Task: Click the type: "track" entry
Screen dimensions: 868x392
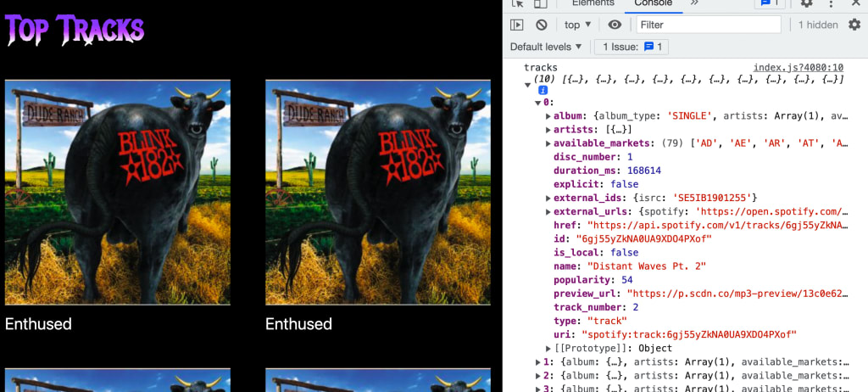Action: click(x=590, y=321)
